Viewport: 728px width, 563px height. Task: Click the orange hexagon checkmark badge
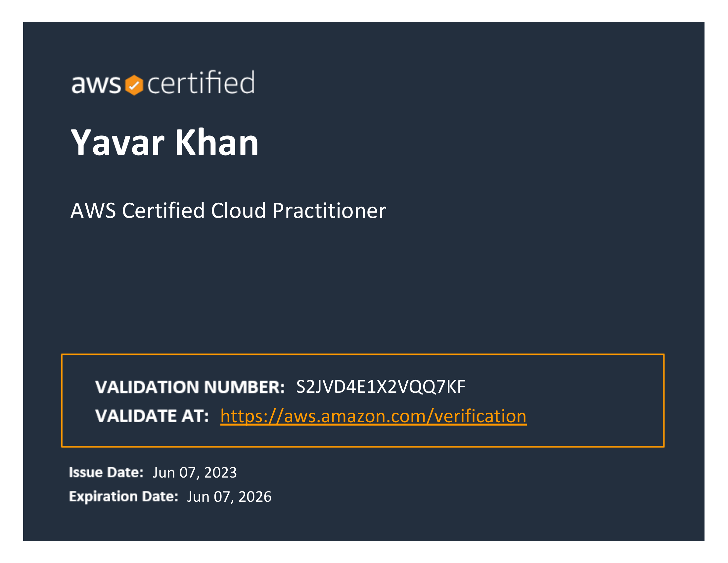134,85
